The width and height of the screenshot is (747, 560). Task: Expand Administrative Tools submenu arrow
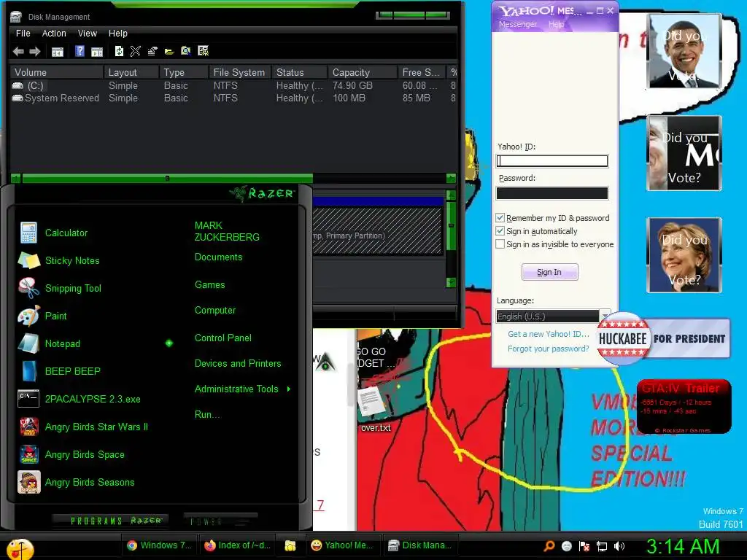[289, 389]
